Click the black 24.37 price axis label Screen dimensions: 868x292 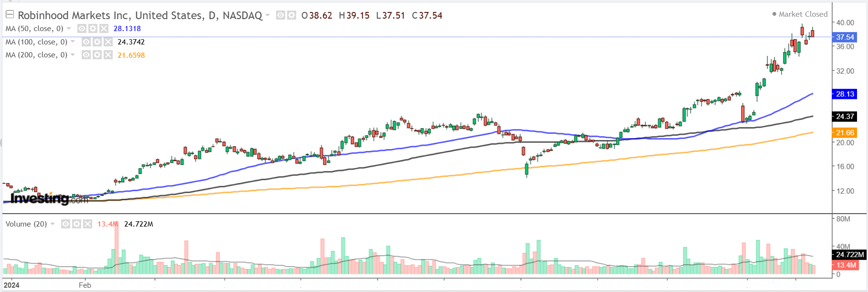pyautogui.click(x=845, y=117)
